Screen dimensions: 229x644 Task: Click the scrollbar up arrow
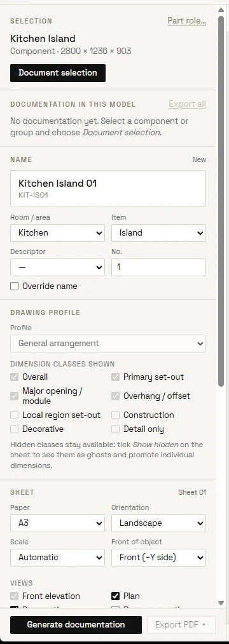(x=221, y=10)
